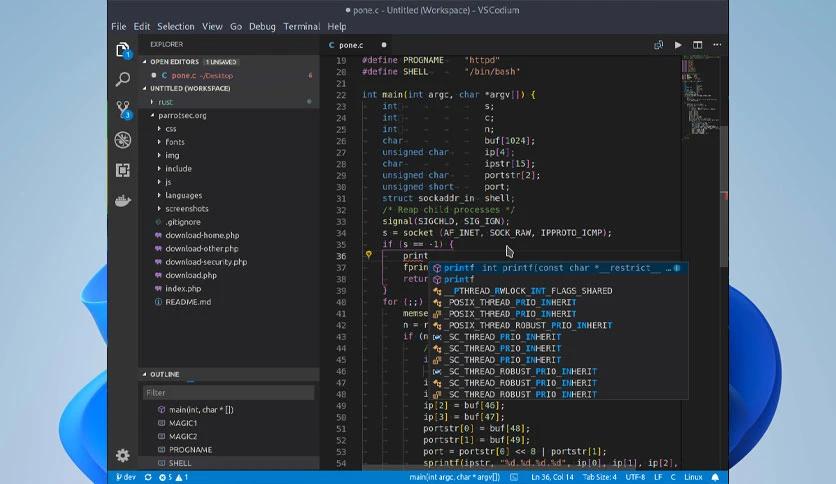Click the outline Filter input field
Viewport: 836px width, 484px height.
(x=228, y=393)
